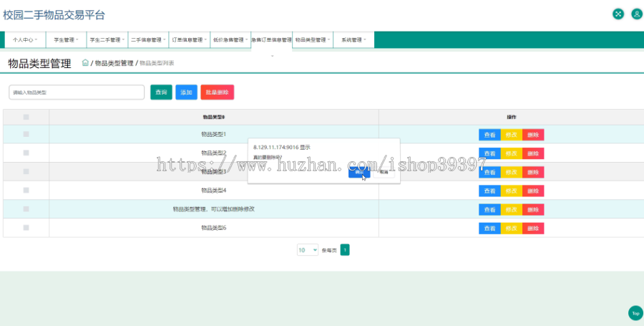644x326 pixels.
Task: Toggle fullscreen with the top-right expand icon
Action: [618, 14]
